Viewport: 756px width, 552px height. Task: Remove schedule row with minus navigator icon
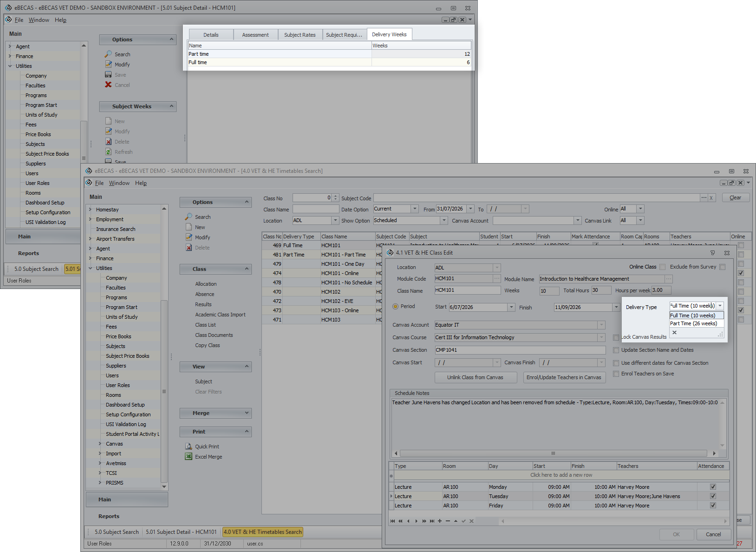tap(448, 521)
